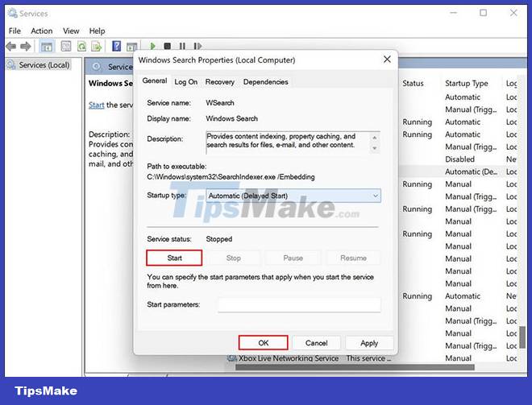Click the description text about content indexing
The width and height of the screenshot is (532, 405).
tap(281, 140)
